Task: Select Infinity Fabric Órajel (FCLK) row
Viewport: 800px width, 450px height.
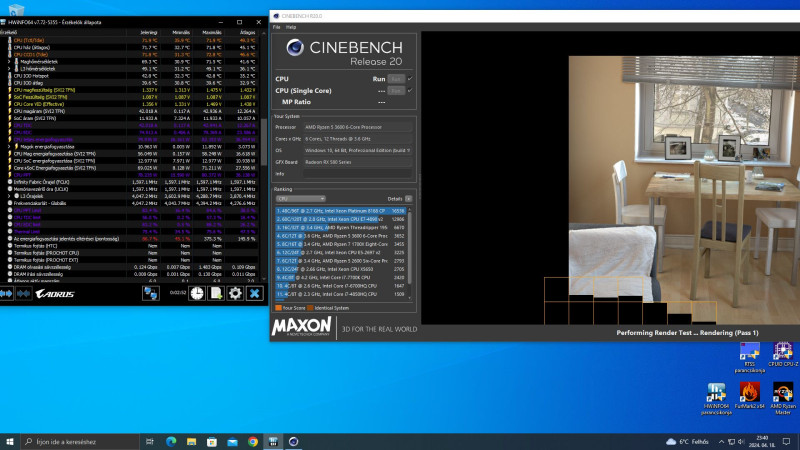Action: coord(130,182)
